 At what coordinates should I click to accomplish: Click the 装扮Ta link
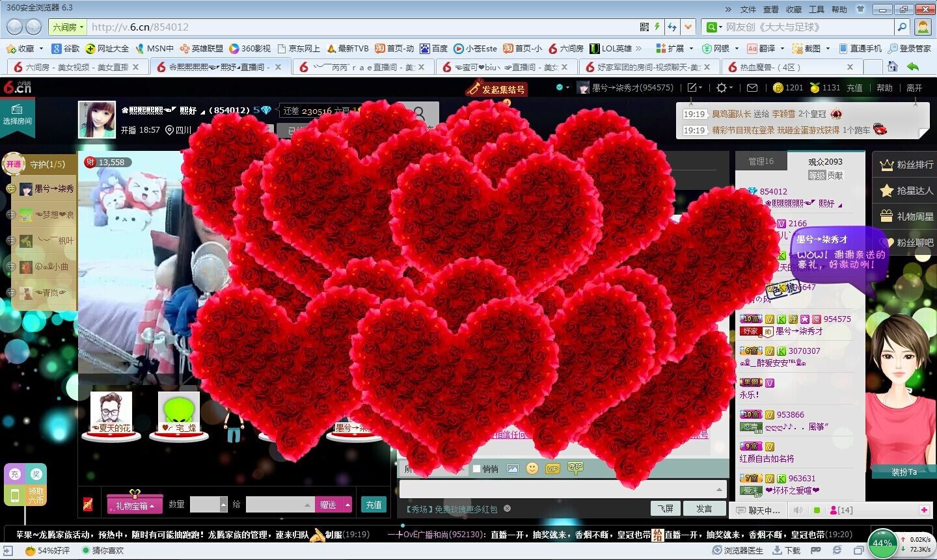pos(904,472)
